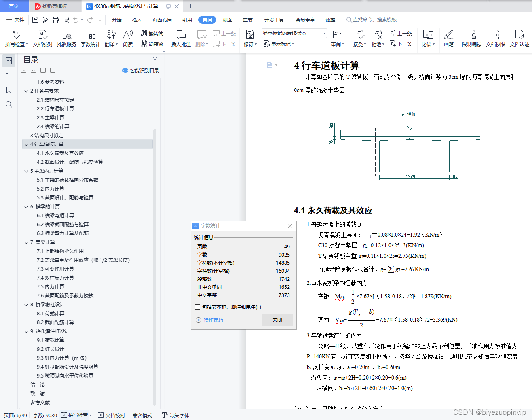532x420 pixels.
Task: Open the 批改服务 correction service icon
Action: [67, 38]
